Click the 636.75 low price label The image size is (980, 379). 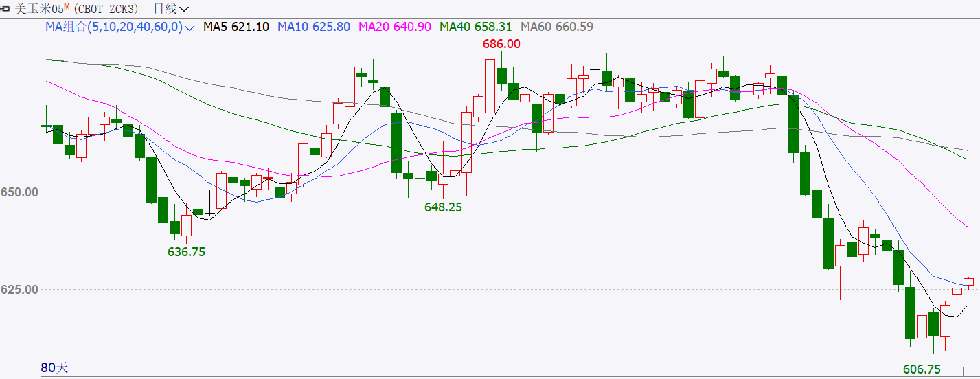tap(186, 252)
